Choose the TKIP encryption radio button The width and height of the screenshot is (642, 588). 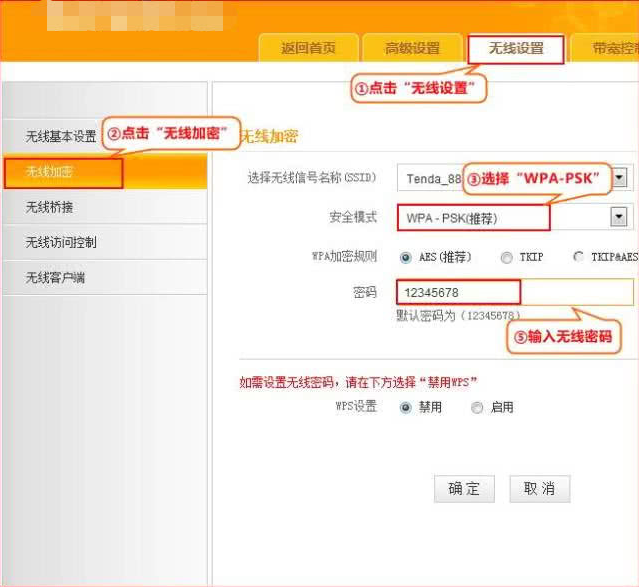point(507,257)
